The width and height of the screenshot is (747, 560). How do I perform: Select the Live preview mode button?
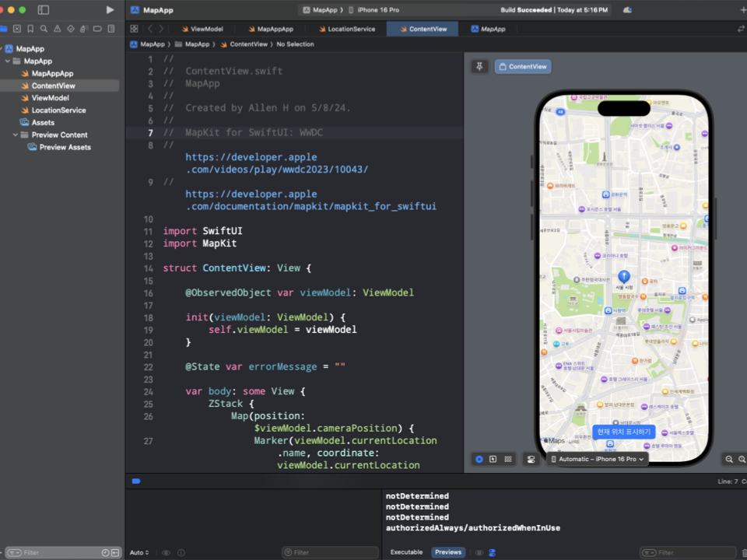click(x=479, y=459)
